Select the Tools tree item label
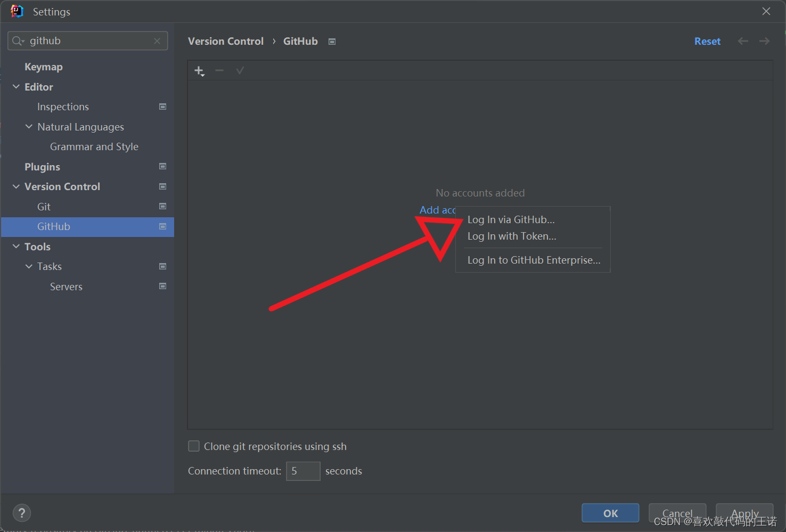 click(37, 247)
